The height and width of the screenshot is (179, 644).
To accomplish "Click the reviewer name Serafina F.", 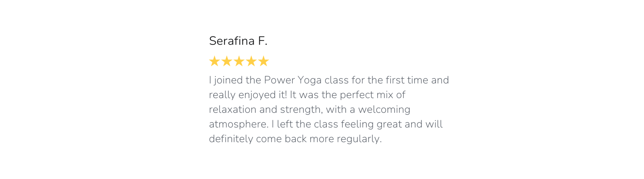I will [238, 41].
